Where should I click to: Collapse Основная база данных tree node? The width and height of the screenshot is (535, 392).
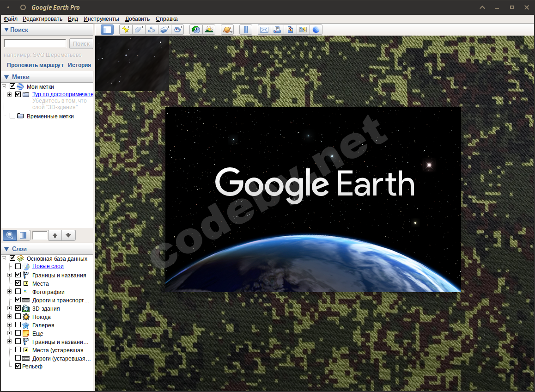pyautogui.click(x=4, y=258)
